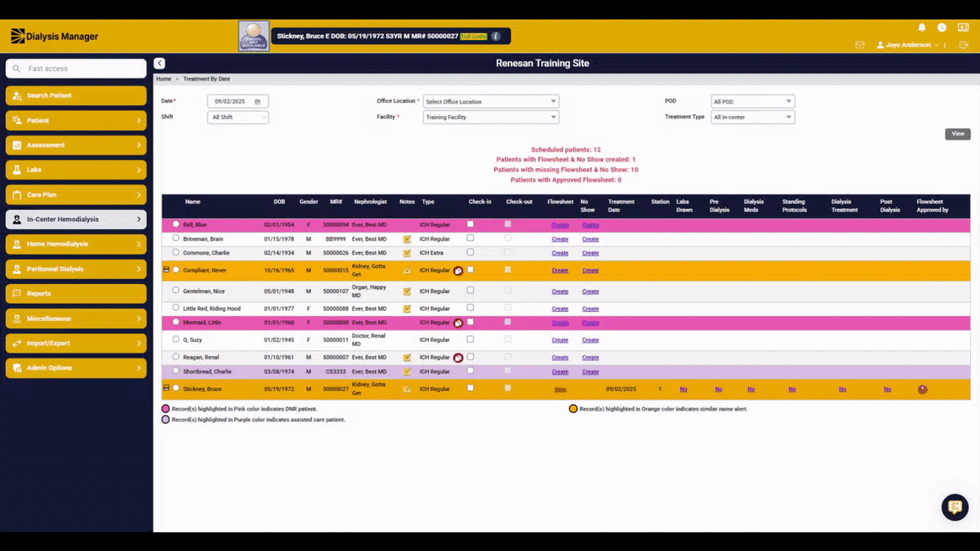Collapse the Compliant, Never row expander

(x=167, y=269)
